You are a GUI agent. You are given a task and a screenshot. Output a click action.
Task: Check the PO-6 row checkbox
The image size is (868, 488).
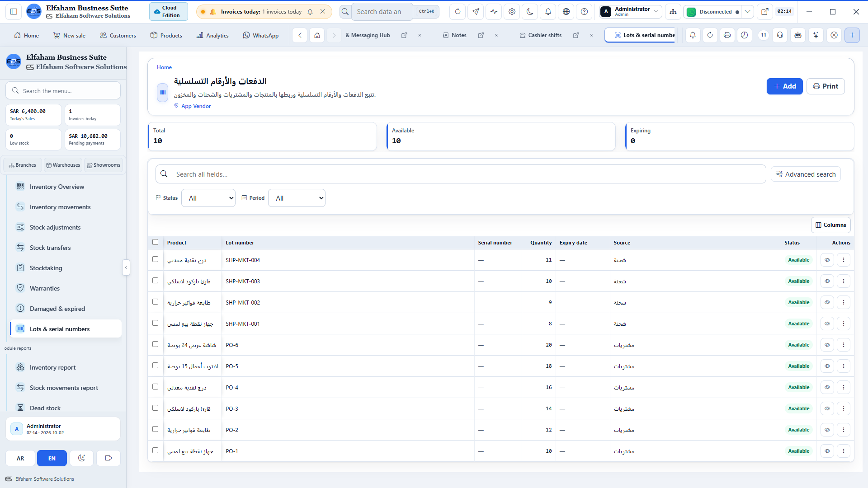[x=156, y=344]
